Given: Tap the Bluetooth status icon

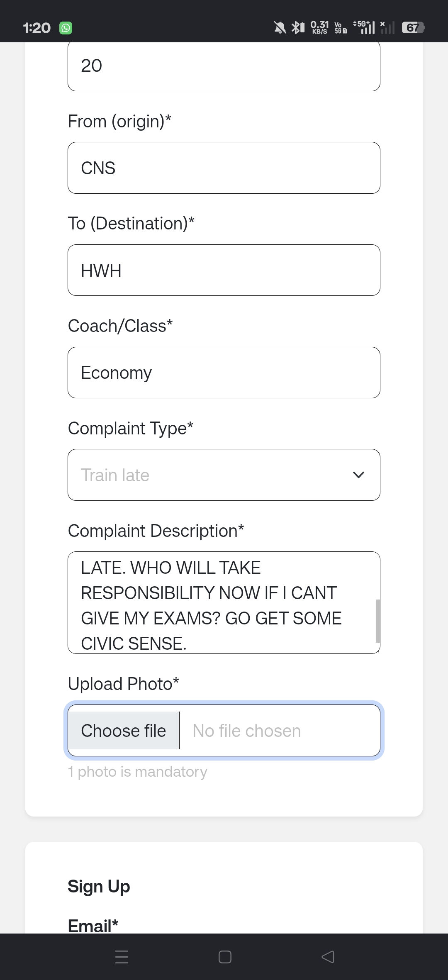Looking at the screenshot, I should click(x=297, y=28).
